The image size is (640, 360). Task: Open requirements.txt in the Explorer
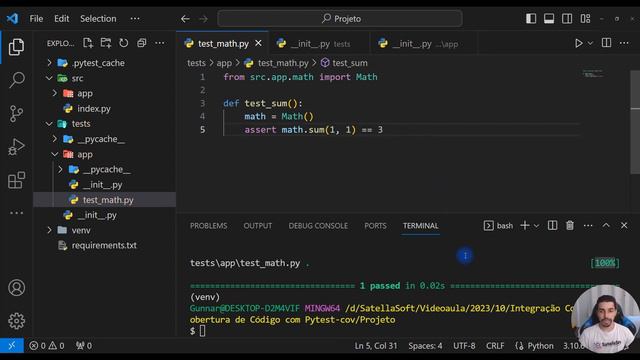point(104,245)
